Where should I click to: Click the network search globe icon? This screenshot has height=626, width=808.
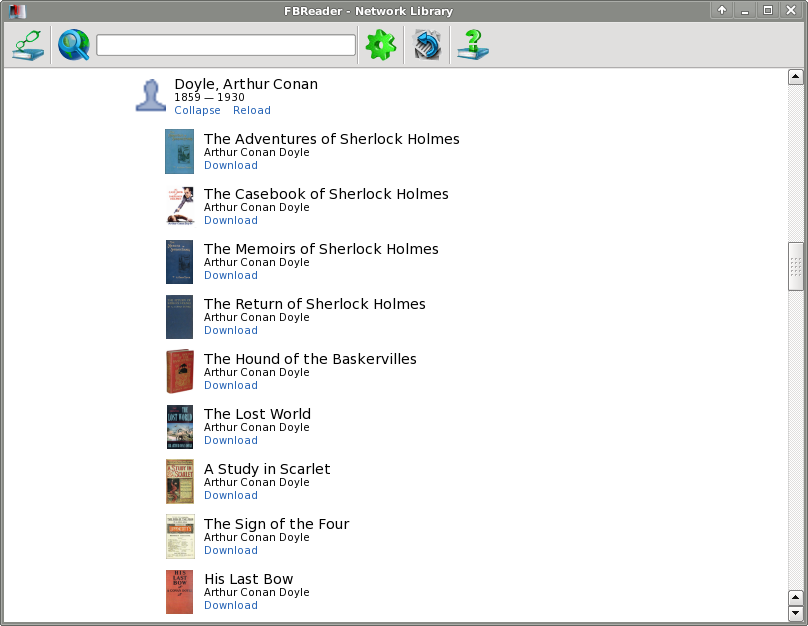[x=74, y=45]
